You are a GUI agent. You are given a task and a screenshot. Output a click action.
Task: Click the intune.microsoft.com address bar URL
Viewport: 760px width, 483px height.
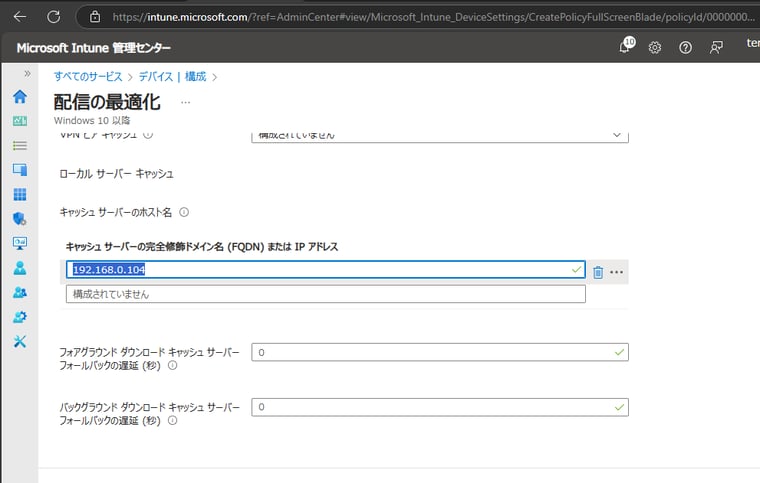click(x=433, y=17)
